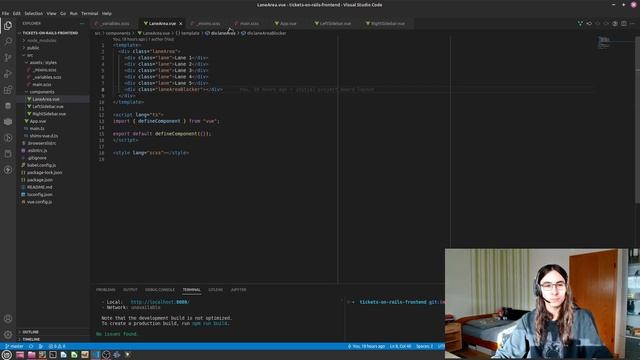
Task: Click the master branch indicator in status bar
Action: tap(14, 346)
